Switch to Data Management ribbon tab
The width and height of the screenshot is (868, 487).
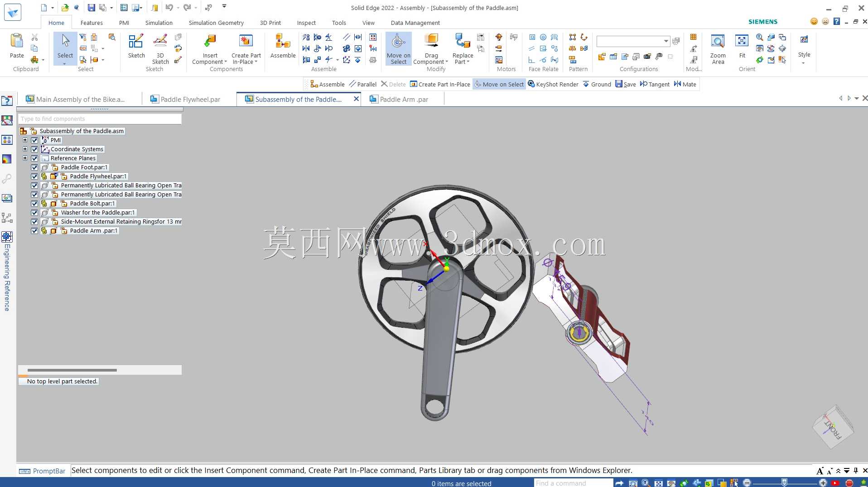[x=415, y=23]
